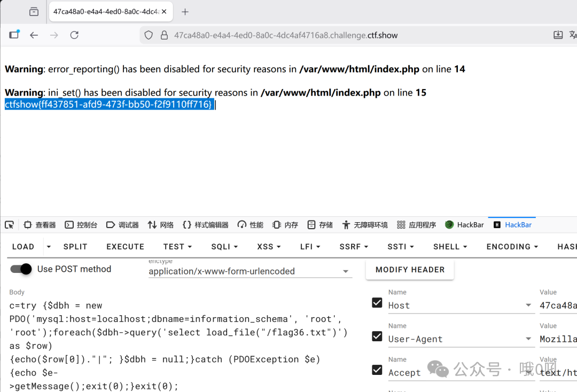This screenshot has width=577, height=392.
Task: Click inside the Body text area
Action: (x=179, y=346)
